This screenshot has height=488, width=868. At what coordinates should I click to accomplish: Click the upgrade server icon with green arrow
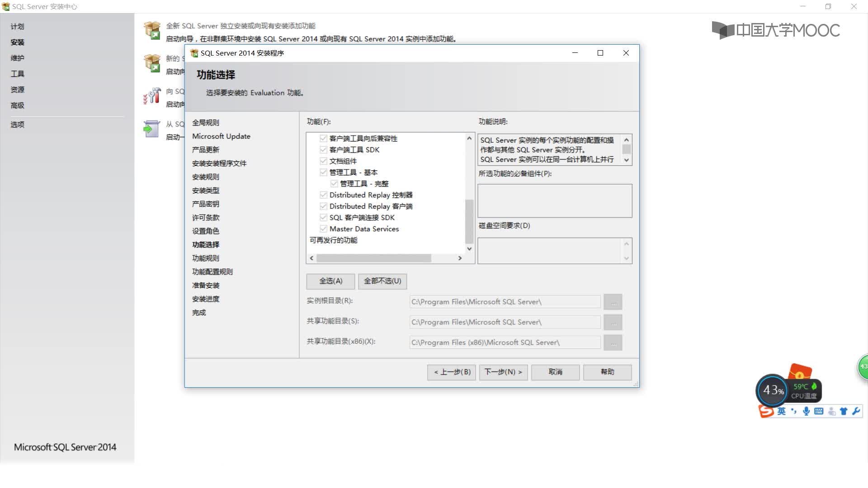pos(151,129)
